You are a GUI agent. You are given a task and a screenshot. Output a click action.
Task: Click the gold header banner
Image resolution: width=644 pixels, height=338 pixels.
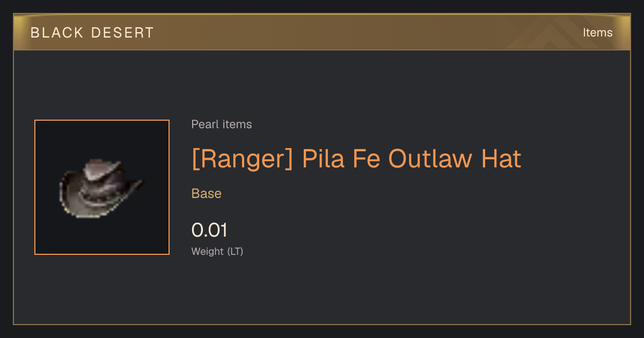tap(322, 32)
